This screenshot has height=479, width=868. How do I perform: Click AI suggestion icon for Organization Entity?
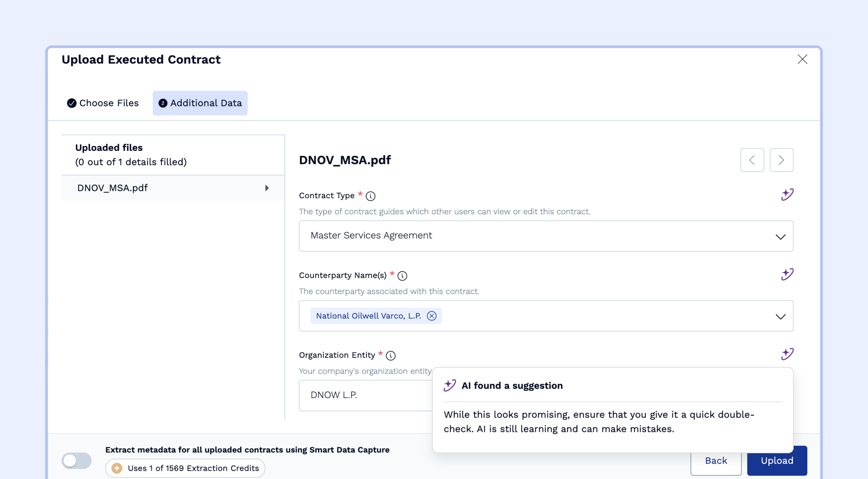787,354
